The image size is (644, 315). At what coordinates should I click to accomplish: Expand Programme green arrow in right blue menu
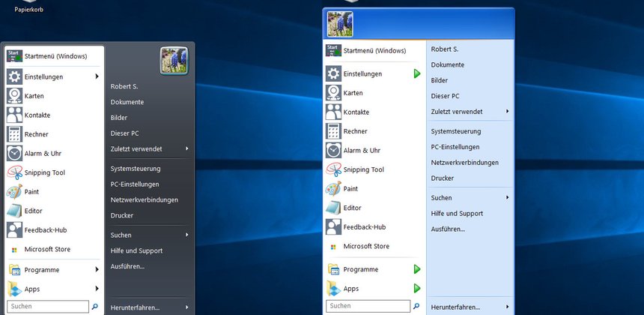coord(417,269)
